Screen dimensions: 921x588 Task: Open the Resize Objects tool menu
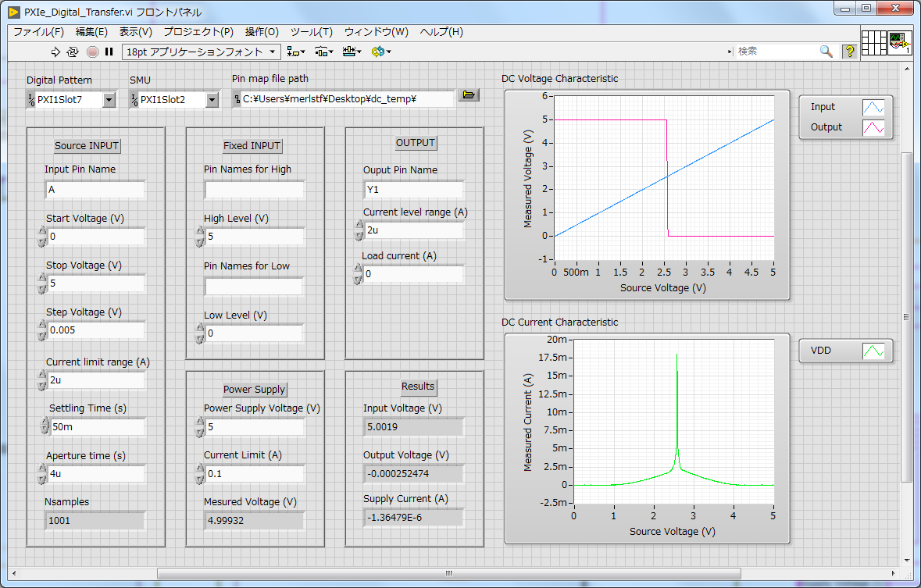coord(352,52)
